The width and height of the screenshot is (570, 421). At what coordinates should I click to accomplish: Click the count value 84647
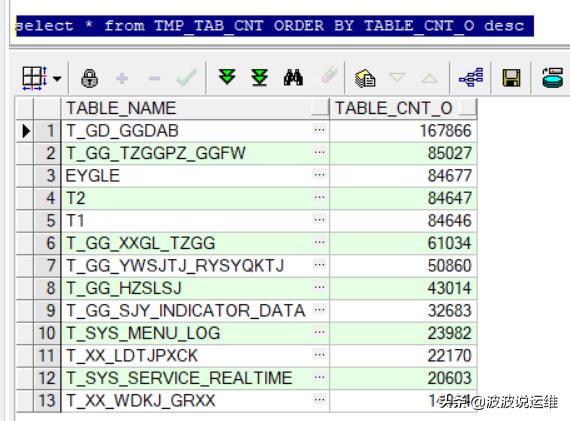click(x=450, y=199)
